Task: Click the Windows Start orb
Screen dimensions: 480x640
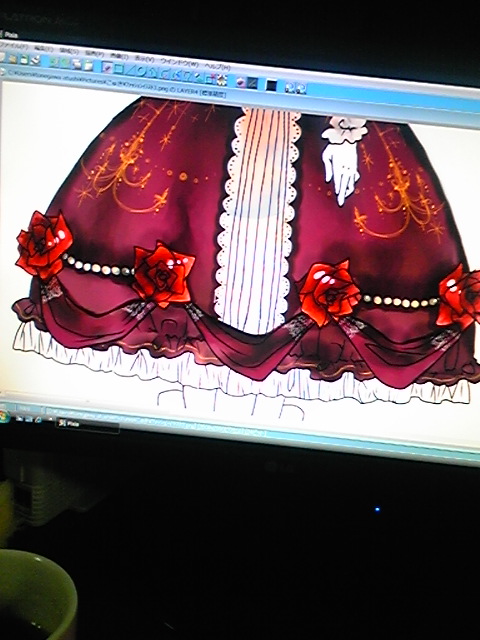Action: tap(4, 417)
